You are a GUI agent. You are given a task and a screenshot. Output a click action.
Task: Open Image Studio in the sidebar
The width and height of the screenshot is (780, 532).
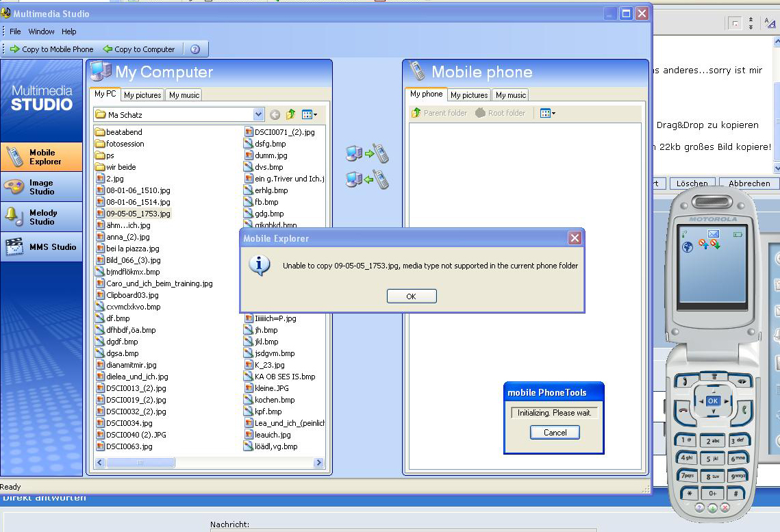pos(42,187)
